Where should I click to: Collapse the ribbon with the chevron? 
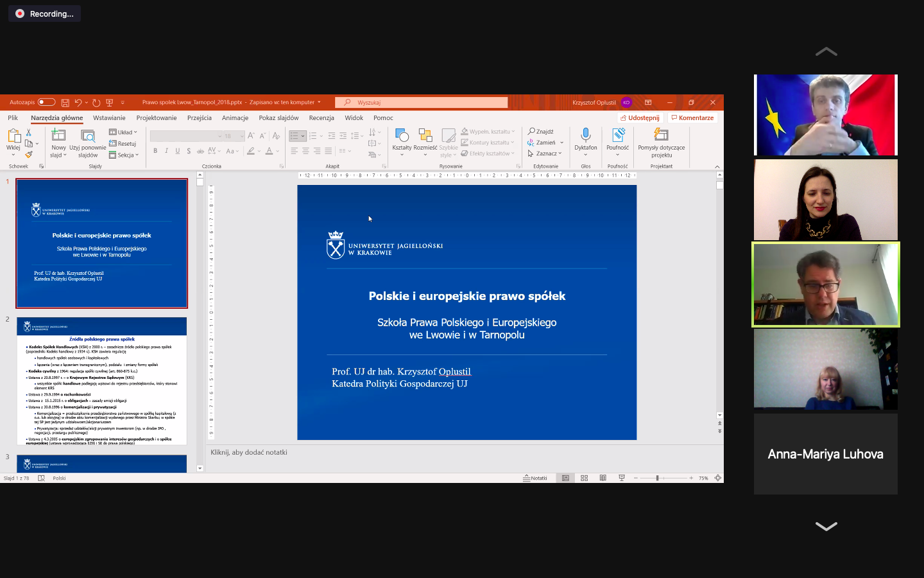(x=717, y=167)
